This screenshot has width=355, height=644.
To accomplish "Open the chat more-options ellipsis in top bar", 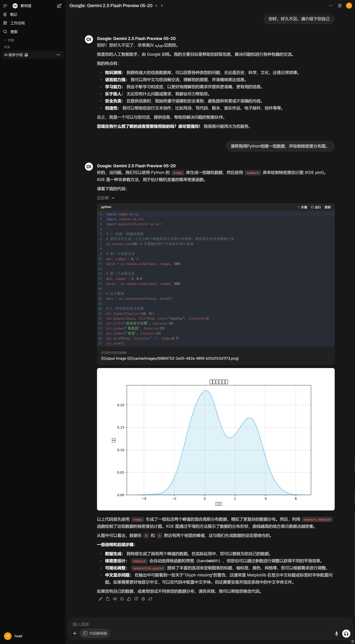I will click(331, 5).
